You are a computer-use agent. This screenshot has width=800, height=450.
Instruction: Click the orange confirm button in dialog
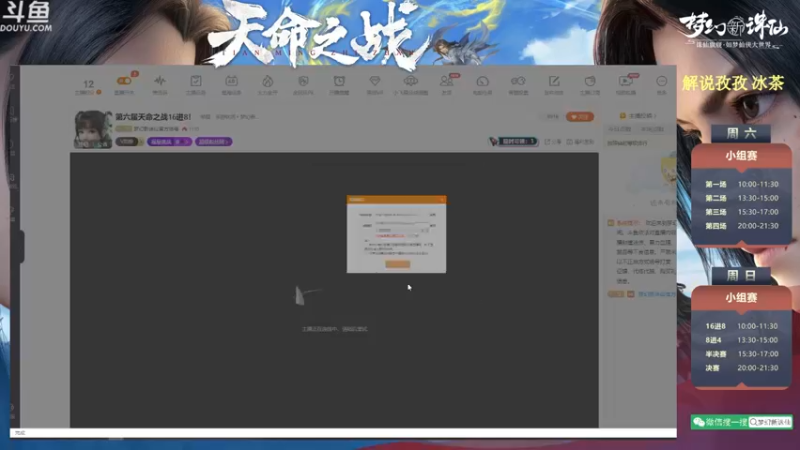[397, 264]
